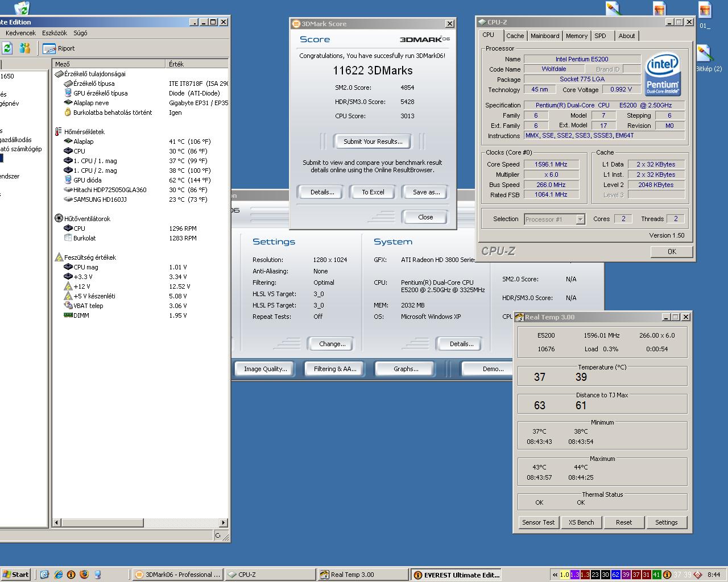Click the To Excel button
The height and width of the screenshot is (582, 728).
(x=373, y=192)
